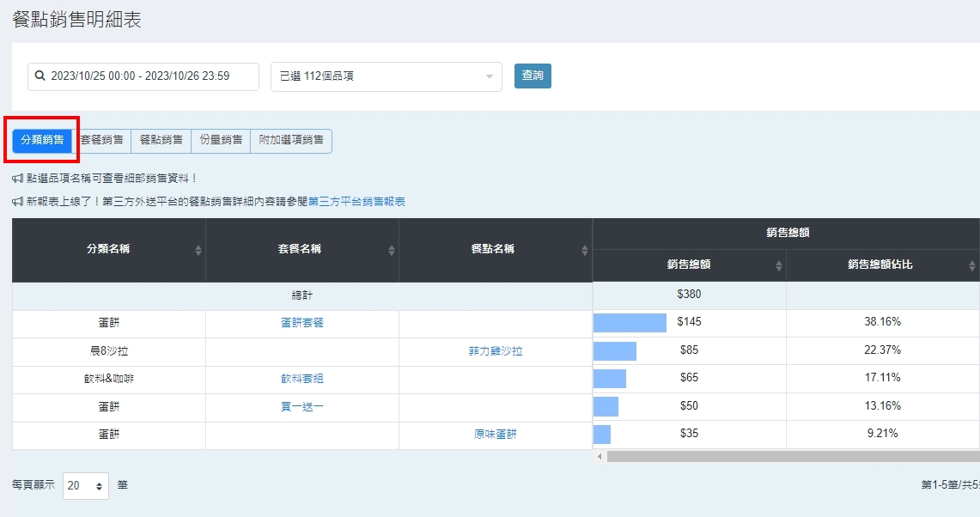The height and width of the screenshot is (517, 980).
Task: Switch to the 附加選項銷售 tab
Action: click(x=291, y=140)
